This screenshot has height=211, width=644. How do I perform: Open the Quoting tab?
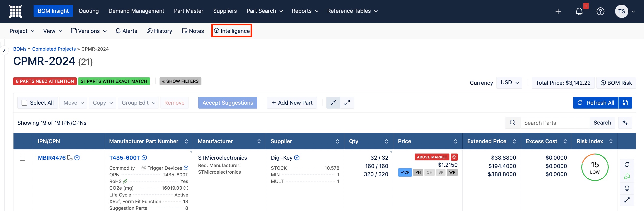tap(88, 11)
